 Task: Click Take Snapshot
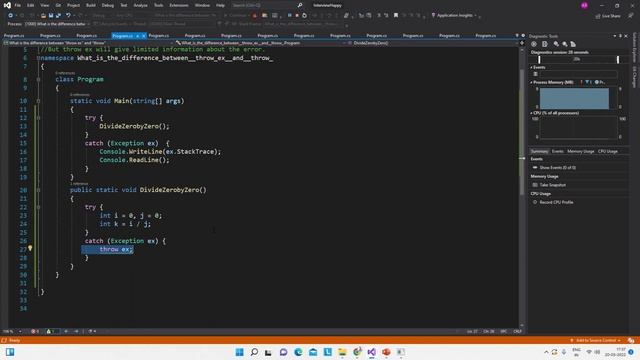tap(553, 185)
